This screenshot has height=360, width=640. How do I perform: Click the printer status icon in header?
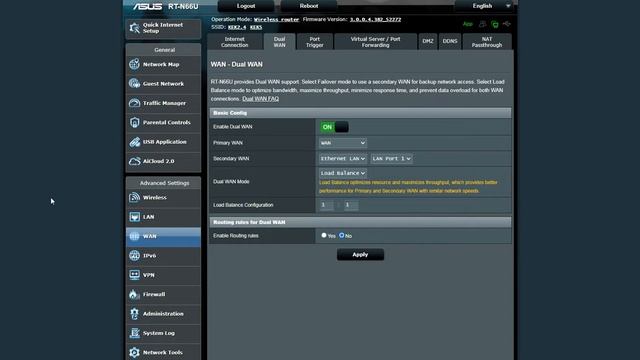tap(482, 24)
